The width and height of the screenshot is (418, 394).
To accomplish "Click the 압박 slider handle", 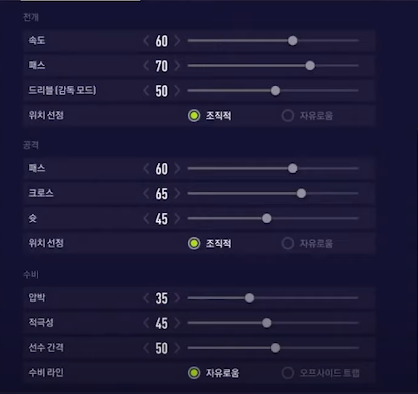I will [x=249, y=298].
